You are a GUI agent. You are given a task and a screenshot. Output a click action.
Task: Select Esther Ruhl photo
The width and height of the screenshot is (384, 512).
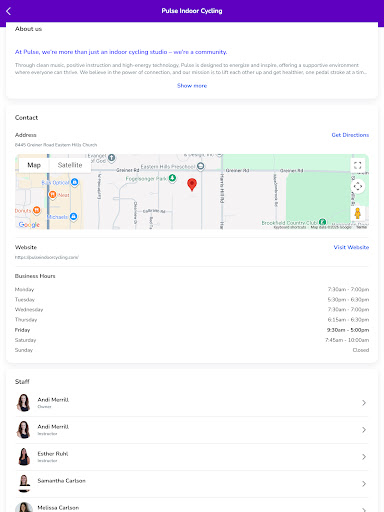tap(24, 457)
